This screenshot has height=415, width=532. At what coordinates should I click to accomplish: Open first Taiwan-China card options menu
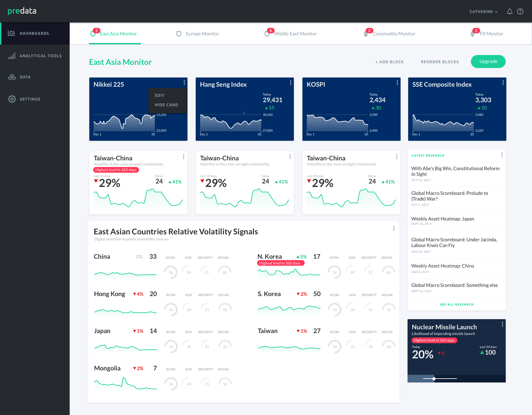pyautogui.click(x=183, y=157)
